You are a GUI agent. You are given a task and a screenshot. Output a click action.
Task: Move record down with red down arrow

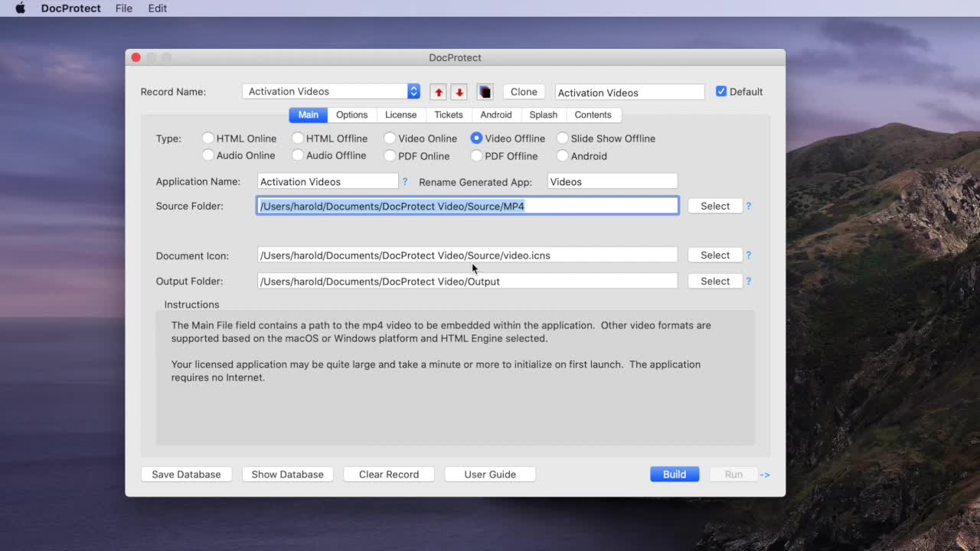[x=459, y=92]
